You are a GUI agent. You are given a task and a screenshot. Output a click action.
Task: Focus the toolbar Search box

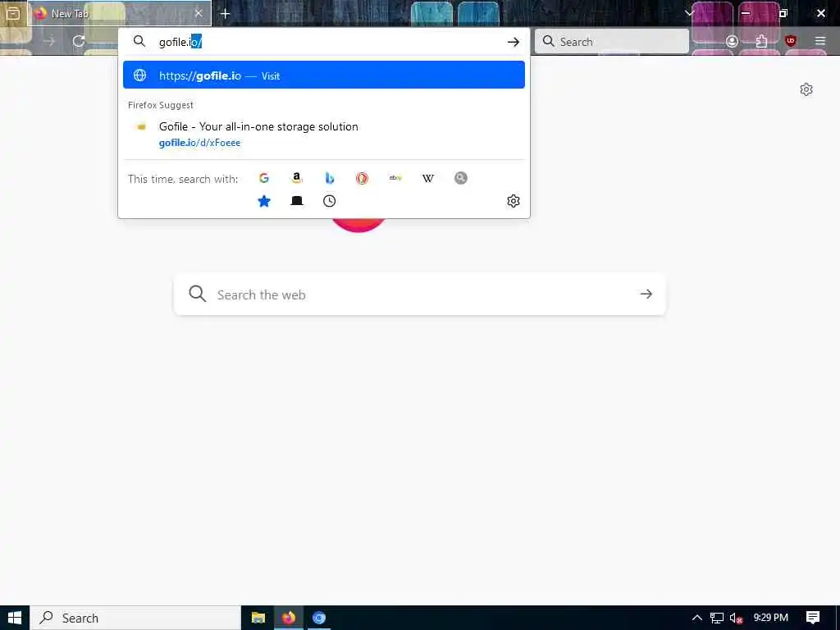click(x=612, y=41)
